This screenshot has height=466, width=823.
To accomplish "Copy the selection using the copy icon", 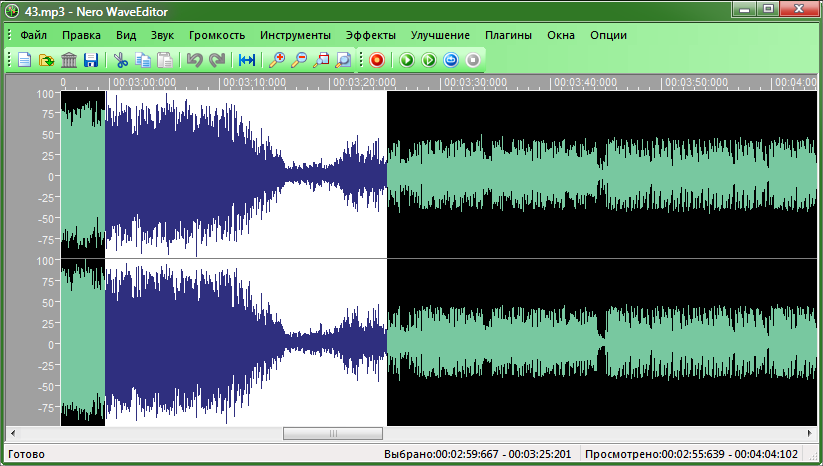I will pyautogui.click(x=143, y=60).
